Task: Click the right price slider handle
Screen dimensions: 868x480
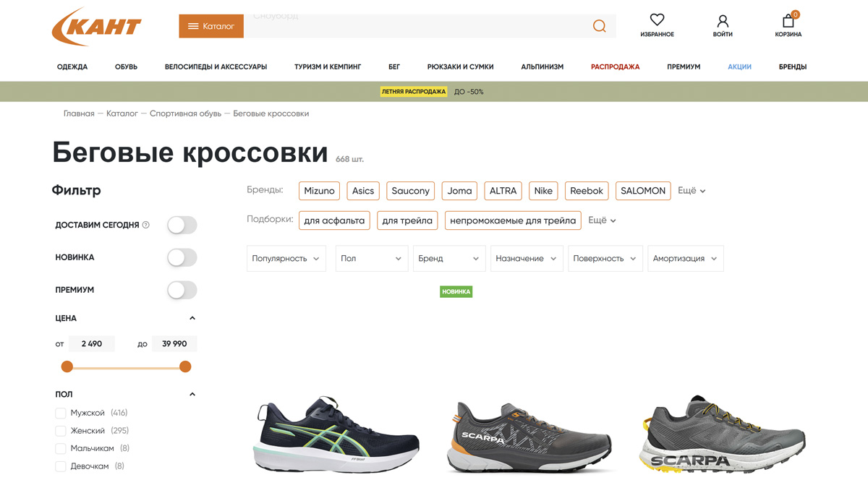Action: pyautogui.click(x=185, y=367)
